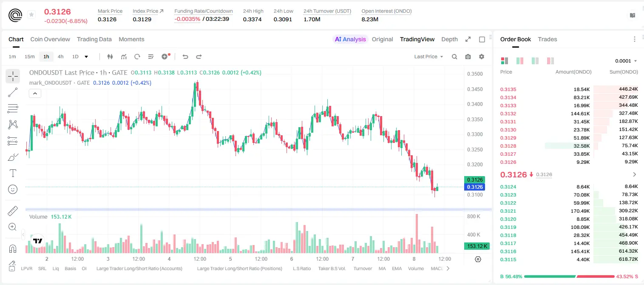Open candlestick chart type selector

(110, 57)
